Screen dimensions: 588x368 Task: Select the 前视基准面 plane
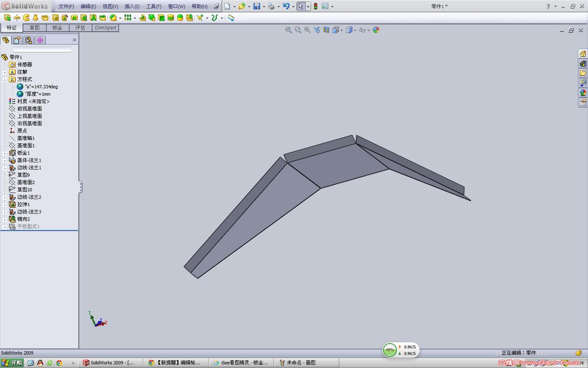[29, 109]
